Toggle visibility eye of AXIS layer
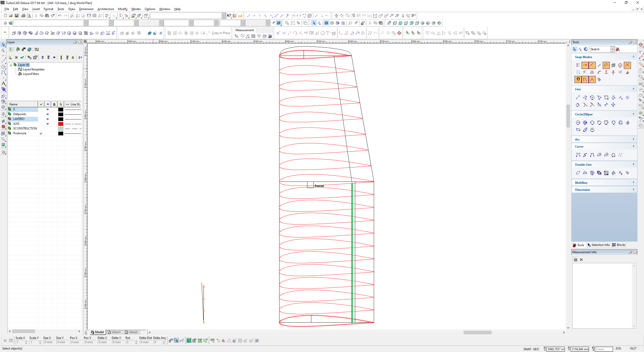Screen dimensions: 644x352 click(x=48, y=124)
